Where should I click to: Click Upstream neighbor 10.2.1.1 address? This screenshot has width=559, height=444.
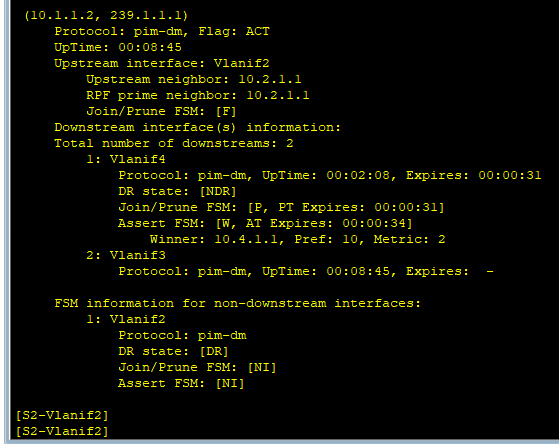[270, 79]
